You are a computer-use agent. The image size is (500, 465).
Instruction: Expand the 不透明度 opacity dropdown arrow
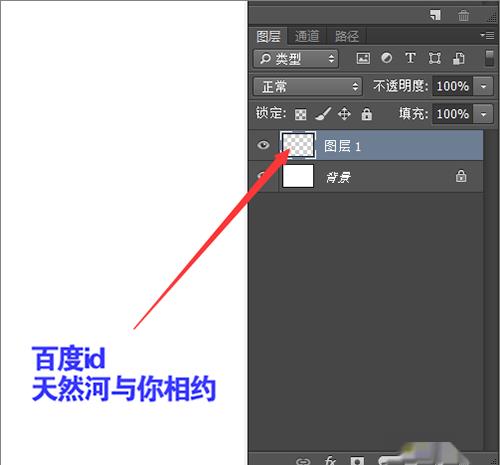(x=483, y=87)
